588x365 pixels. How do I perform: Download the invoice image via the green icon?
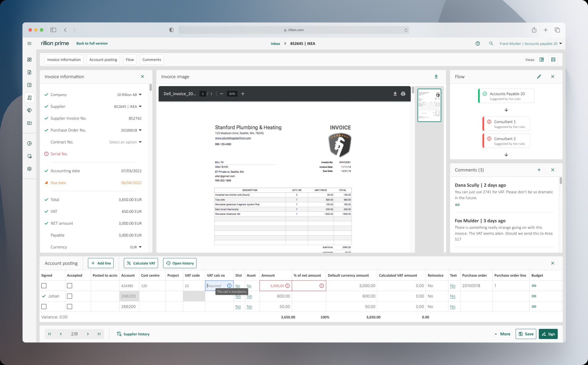(x=436, y=77)
